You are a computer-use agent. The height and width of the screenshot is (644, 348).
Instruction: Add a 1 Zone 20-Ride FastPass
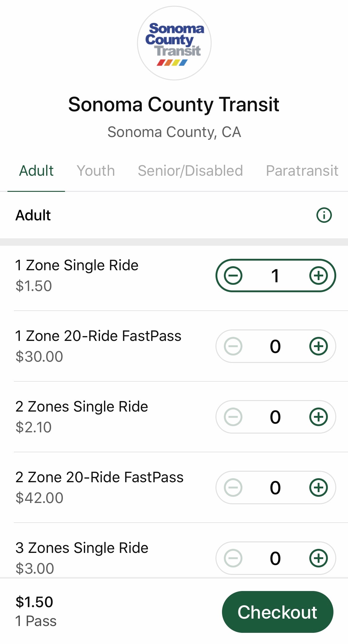coord(319,346)
